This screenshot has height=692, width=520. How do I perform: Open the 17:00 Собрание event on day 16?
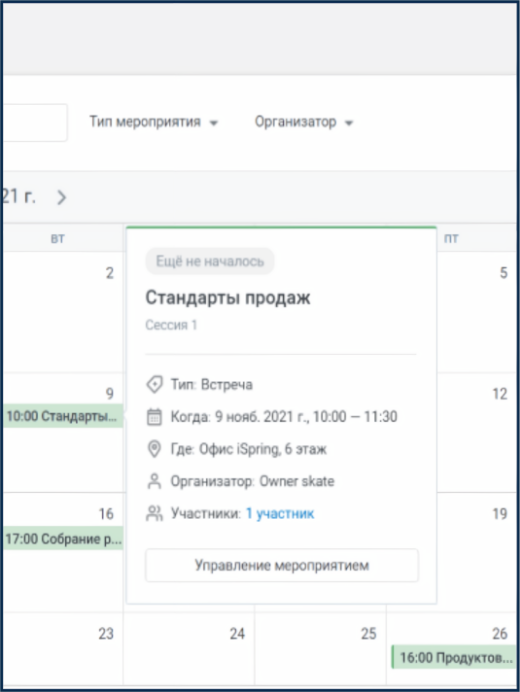pos(63,538)
